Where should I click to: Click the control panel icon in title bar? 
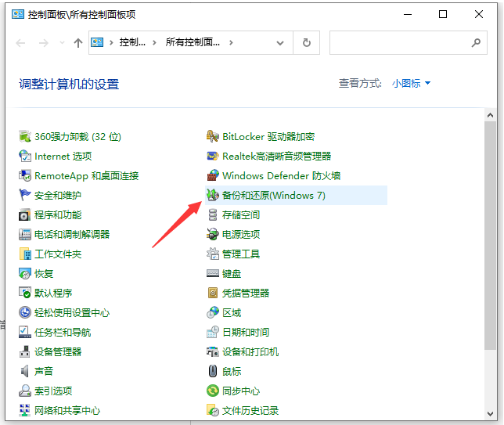point(18,14)
